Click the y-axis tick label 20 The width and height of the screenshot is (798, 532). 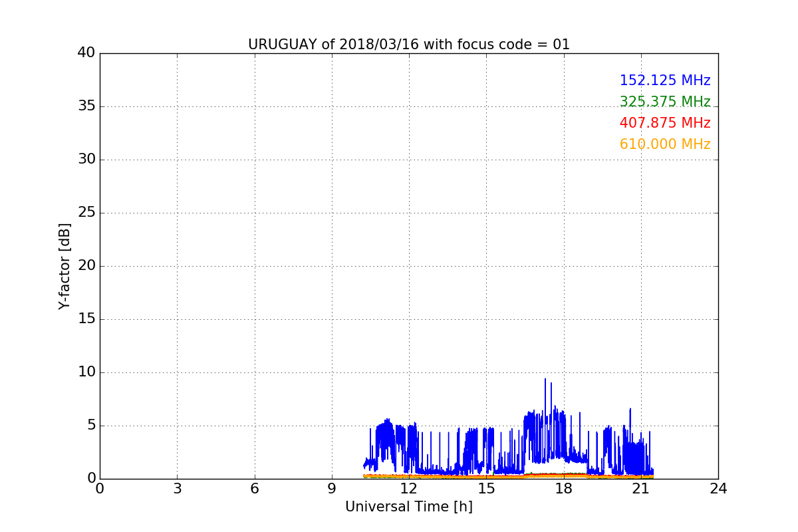pyautogui.click(x=86, y=266)
